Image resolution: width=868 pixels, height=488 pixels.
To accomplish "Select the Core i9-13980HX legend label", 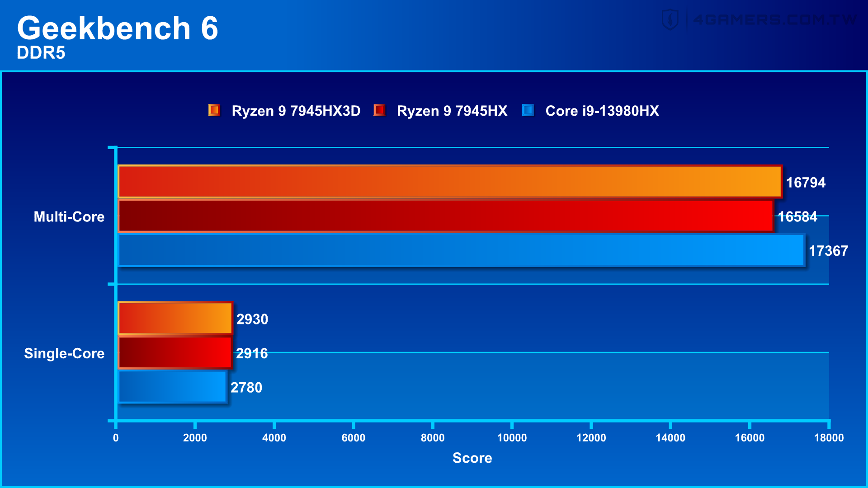I will coord(602,111).
